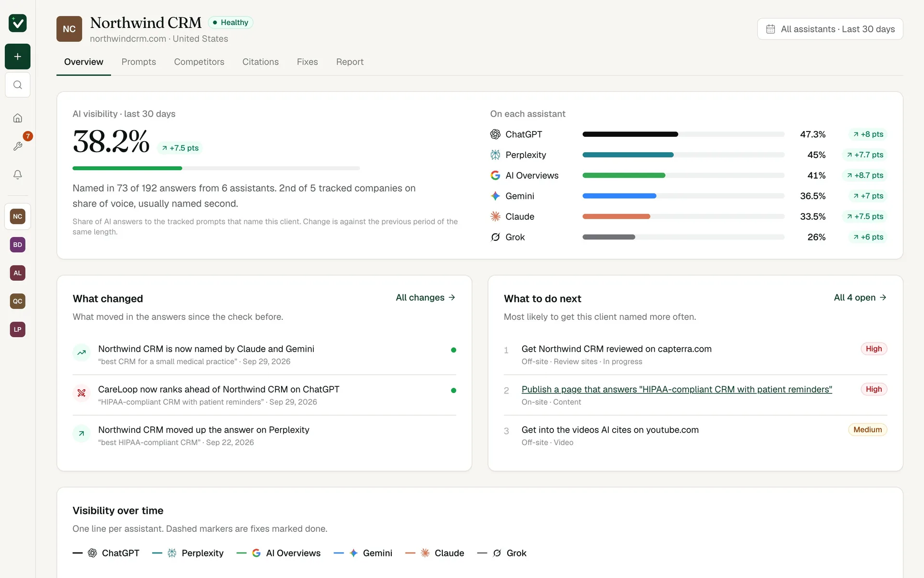Select the AL client avatar
Viewport: 924px width, 578px height.
pyautogui.click(x=18, y=273)
